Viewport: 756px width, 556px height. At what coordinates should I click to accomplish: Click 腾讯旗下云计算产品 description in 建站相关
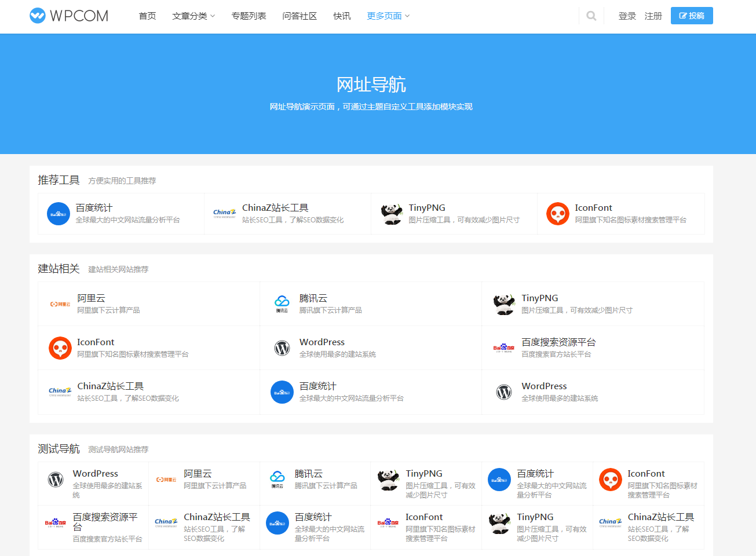[330, 310]
